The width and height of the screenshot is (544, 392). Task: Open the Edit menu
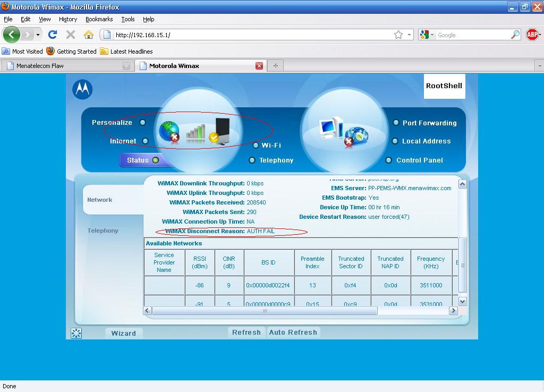coord(25,19)
